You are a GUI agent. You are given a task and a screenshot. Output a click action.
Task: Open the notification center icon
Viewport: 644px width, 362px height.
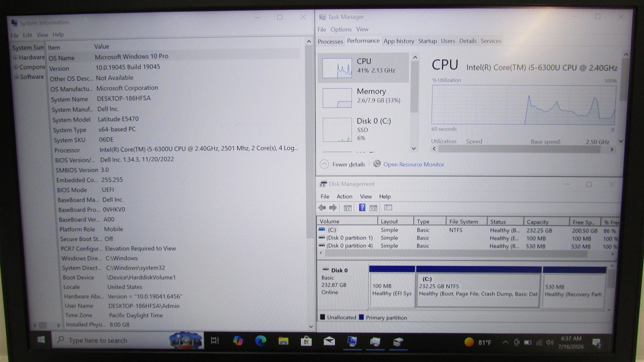point(597,343)
